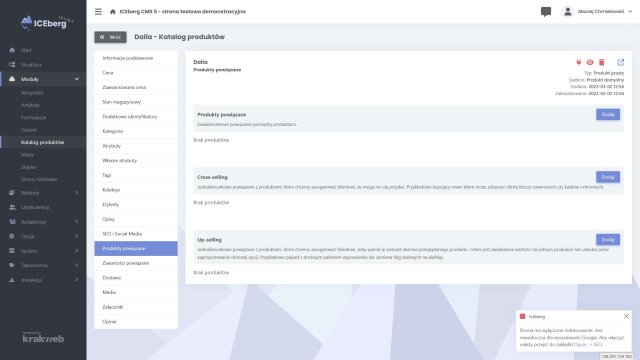Open the Załączniki tab
Viewport: 640px width, 360px height.
click(x=136, y=307)
